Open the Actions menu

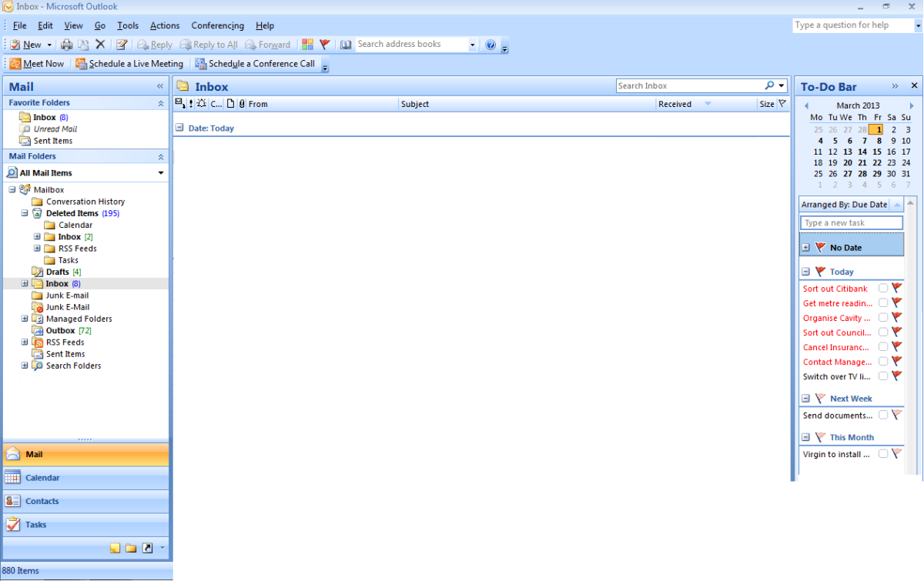(x=164, y=25)
